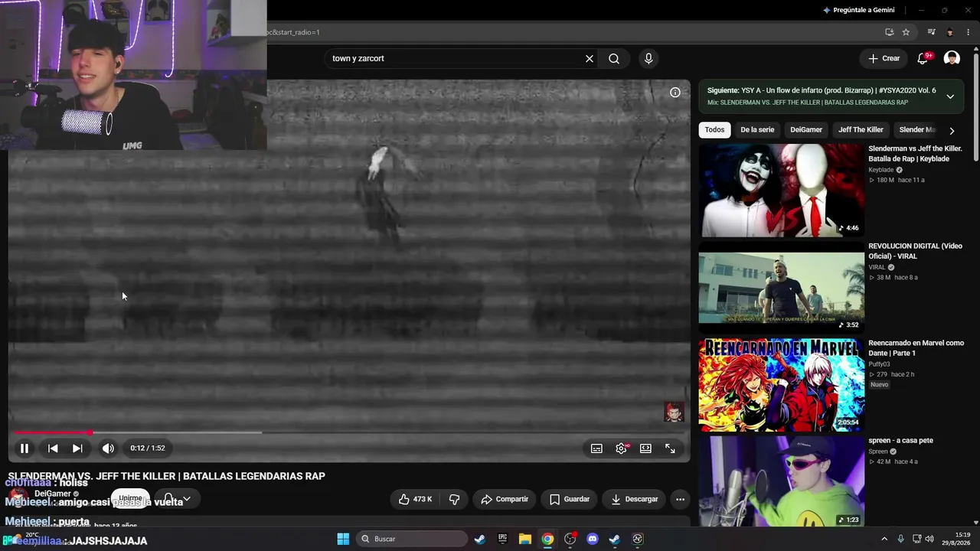Open title 'Slenderman vs Jeff the Killer. Batalla de Rap'

(x=915, y=154)
